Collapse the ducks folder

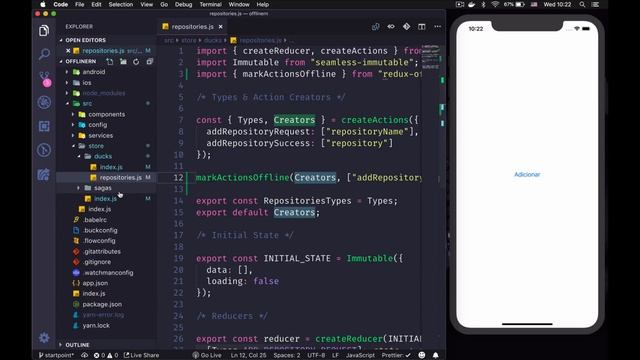tap(102, 156)
